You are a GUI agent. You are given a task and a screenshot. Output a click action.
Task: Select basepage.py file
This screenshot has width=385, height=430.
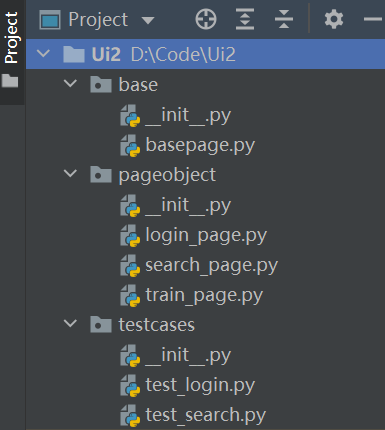pyautogui.click(x=200, y=145)
